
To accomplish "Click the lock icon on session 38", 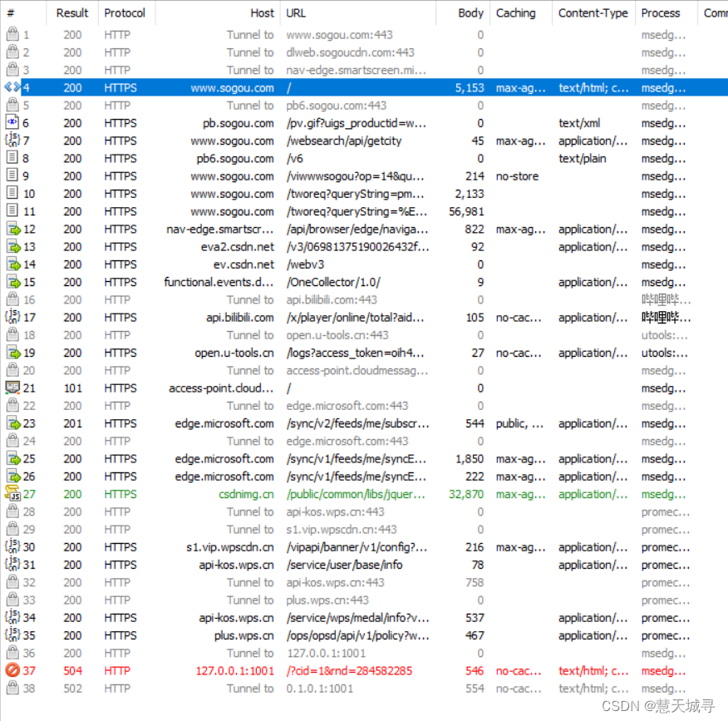I will pos(12,687).
